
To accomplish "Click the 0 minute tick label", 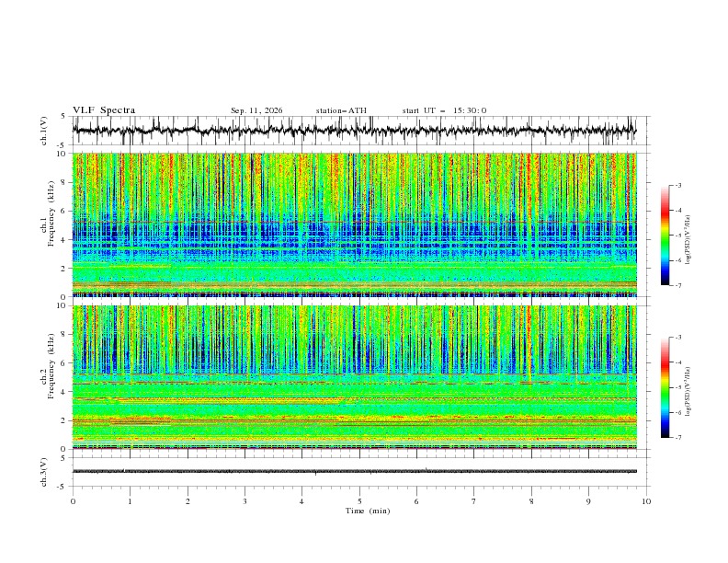I will 73,501.
